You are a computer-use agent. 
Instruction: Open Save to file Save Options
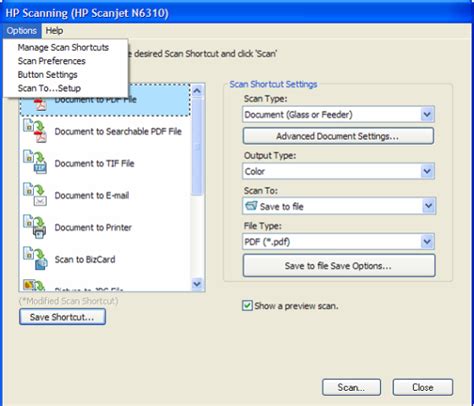[339, 266]
